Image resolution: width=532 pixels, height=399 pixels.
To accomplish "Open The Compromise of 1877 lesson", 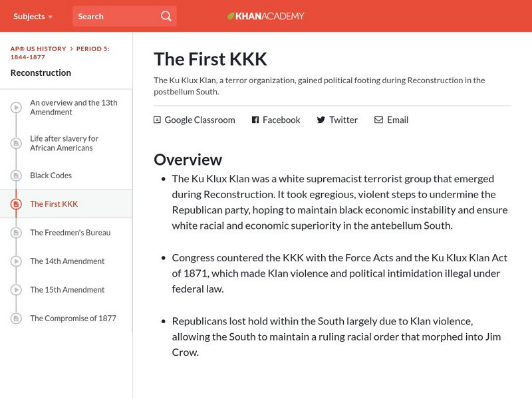I will click(73, 319).
